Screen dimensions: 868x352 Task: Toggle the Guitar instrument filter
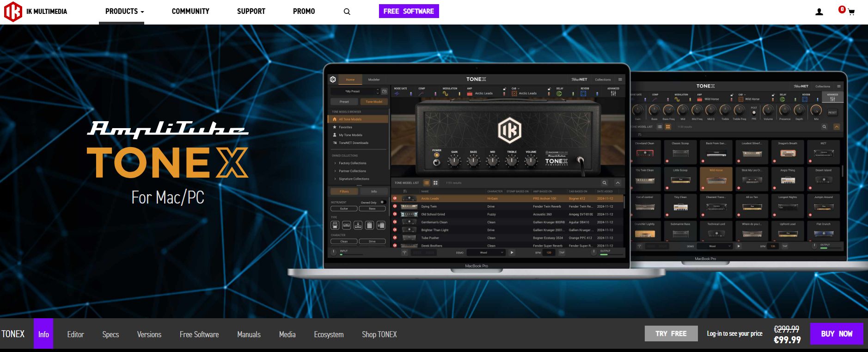click(344, 209)
